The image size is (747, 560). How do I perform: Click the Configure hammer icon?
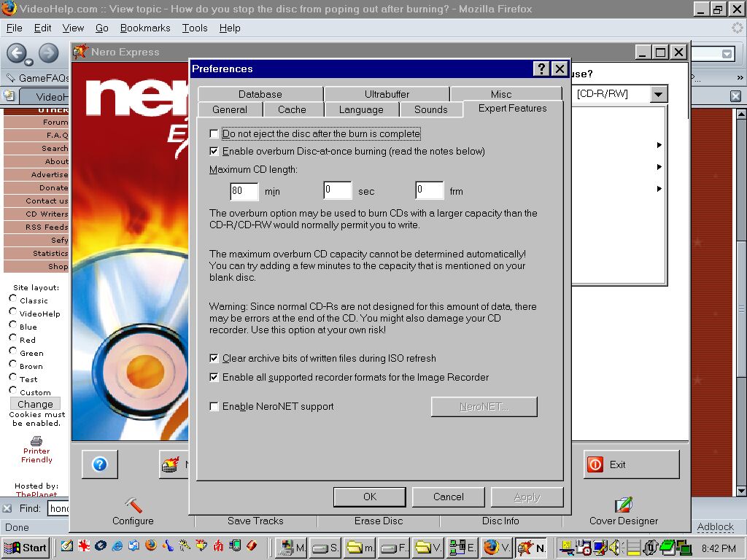[133, 505]
